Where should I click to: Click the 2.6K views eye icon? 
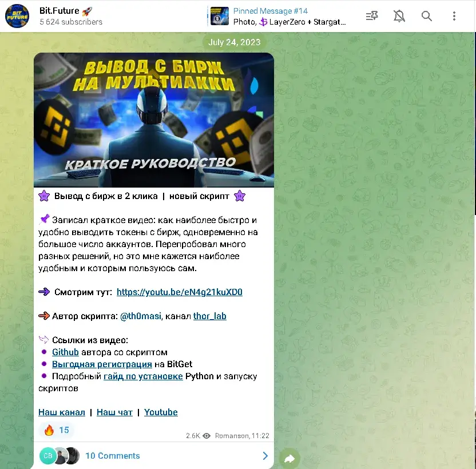pyautogui.click(x=207, y=436)
